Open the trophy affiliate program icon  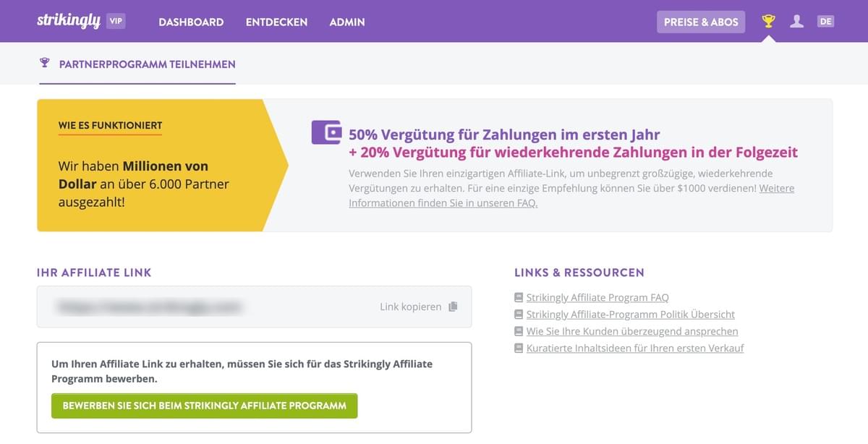click(x=768, y=21)
